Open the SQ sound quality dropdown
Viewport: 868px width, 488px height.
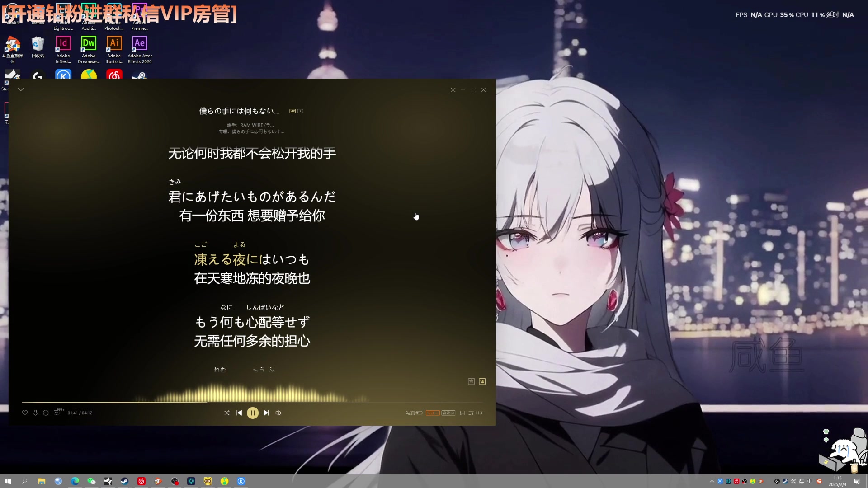point(433,413)
